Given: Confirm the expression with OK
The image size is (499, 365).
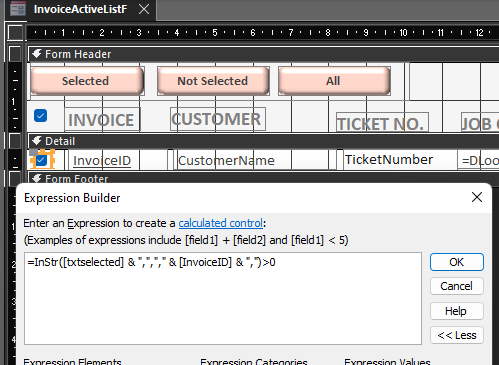Looking at the screenshot, I should pyautogui.click(x=457, y=262).
